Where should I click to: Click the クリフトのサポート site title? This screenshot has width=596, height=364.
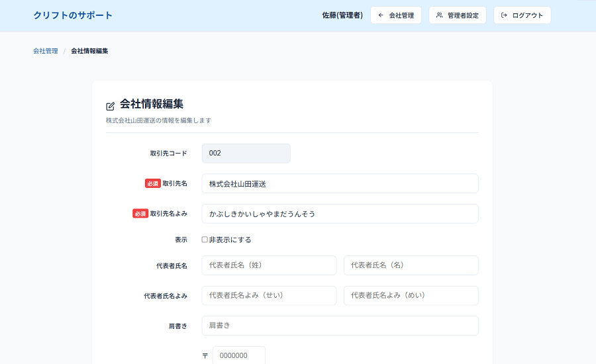[x=73, y=15]
